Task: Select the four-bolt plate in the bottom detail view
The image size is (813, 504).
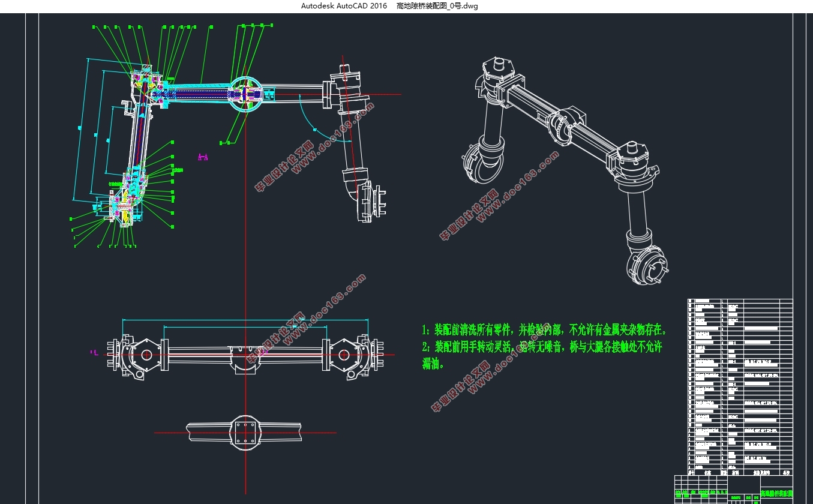Action: tap(246, 432)
